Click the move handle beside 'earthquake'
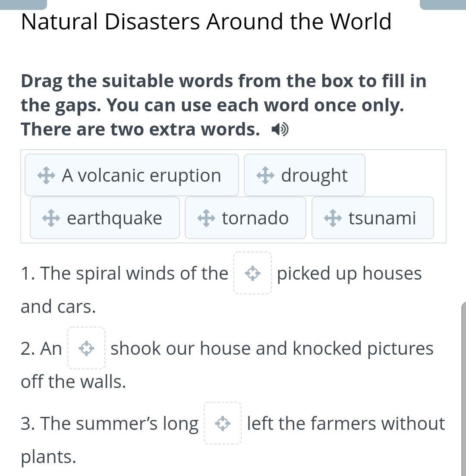This screenshot has width=466, height=476. [51, 218]
